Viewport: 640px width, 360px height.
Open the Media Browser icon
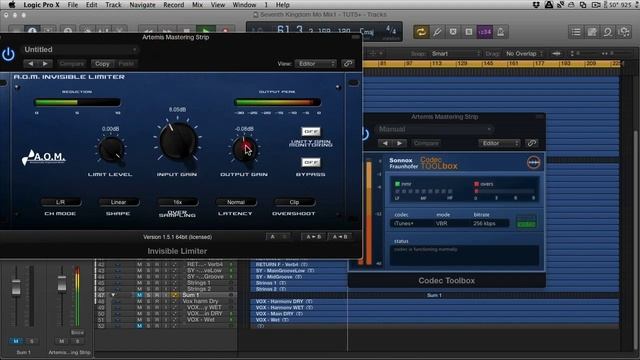(624, 32)
